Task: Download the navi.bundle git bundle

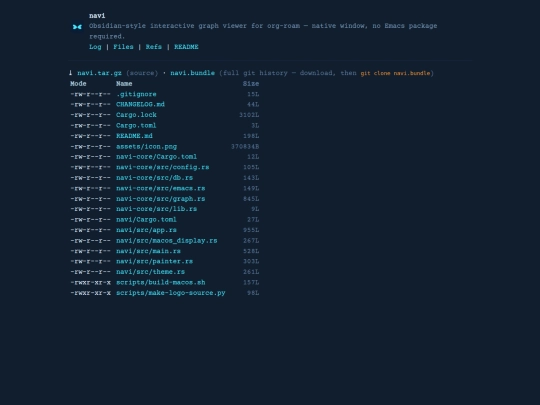Action: pos(192,73)
